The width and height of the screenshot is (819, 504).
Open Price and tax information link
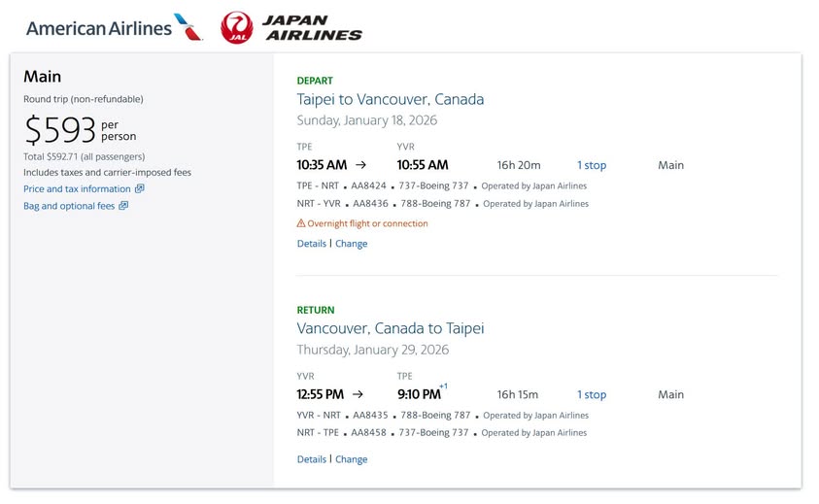click(77, 189)
